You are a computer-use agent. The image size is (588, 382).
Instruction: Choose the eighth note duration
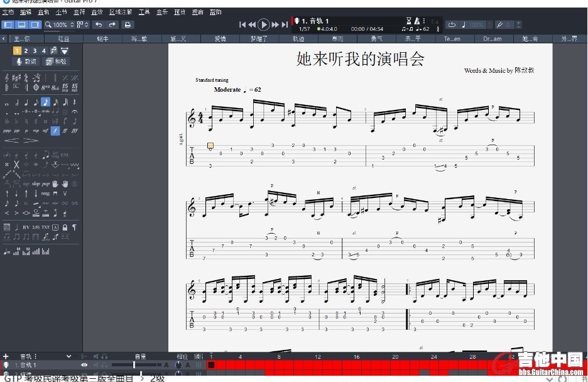click(x=36, y=102)
